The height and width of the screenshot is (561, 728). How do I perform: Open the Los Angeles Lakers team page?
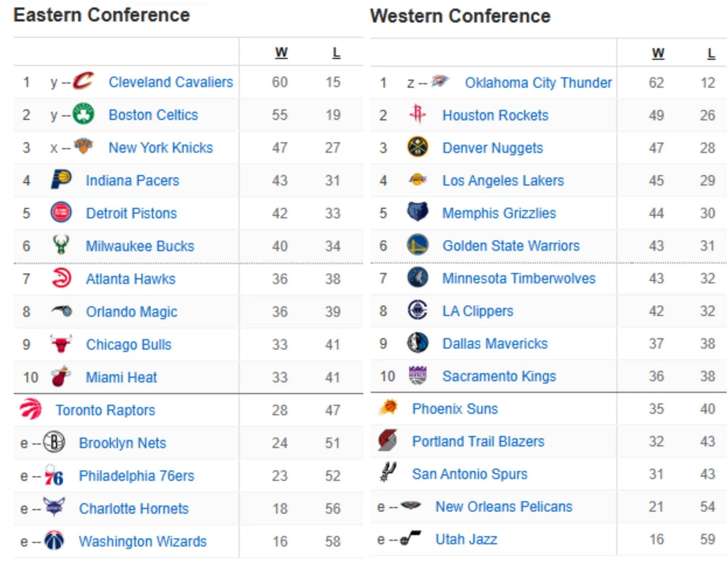pyautogui.click(x=503, y=180)
